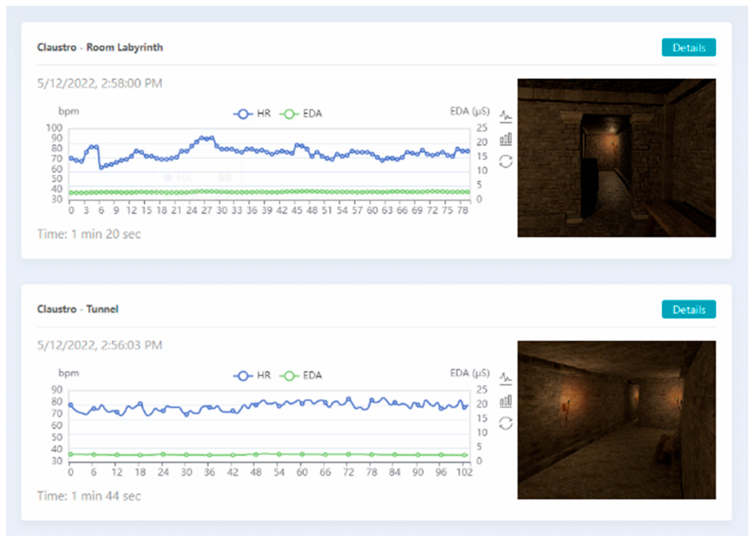The image size is (756, 545).
Task: Click the Room Labyrinth scene thumbnail
Action: coord(616,158)
